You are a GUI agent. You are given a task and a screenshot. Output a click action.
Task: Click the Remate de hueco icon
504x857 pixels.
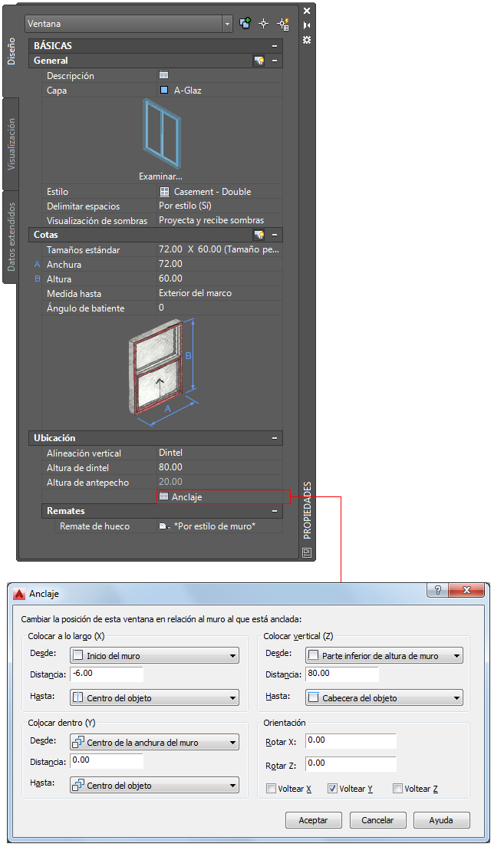click(x=164, y=526)
